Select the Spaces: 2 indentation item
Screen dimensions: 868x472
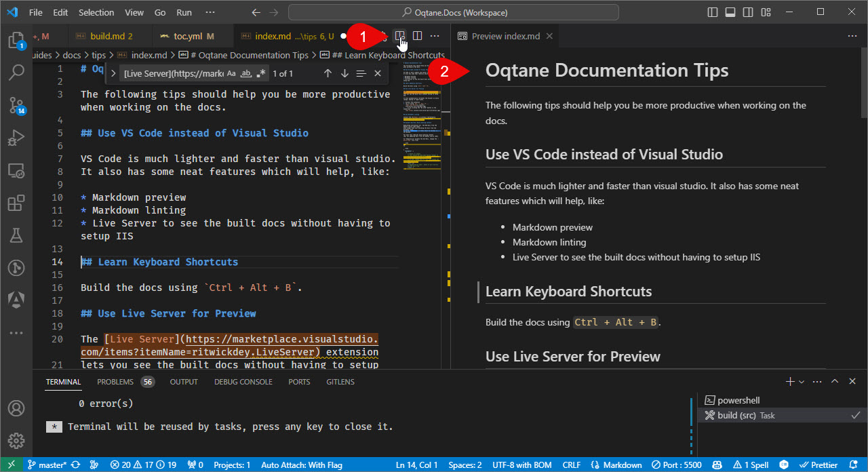coord(465,465)
